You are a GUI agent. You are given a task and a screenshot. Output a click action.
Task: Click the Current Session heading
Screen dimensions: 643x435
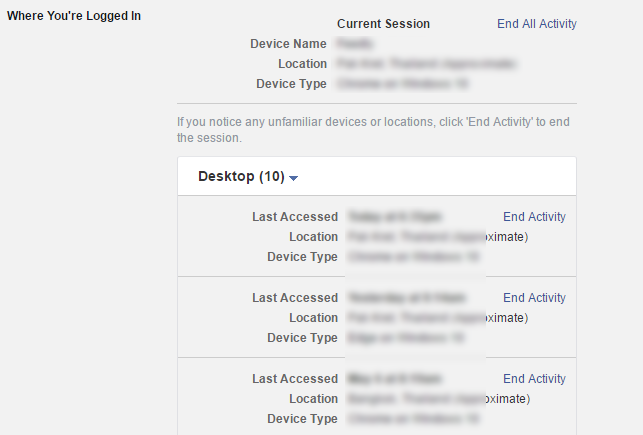(383, 24)
